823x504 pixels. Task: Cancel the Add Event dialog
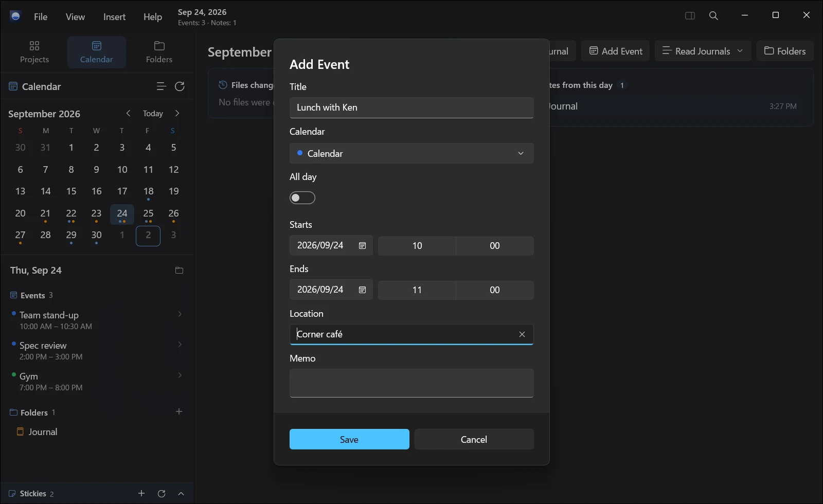coord(474,439)
